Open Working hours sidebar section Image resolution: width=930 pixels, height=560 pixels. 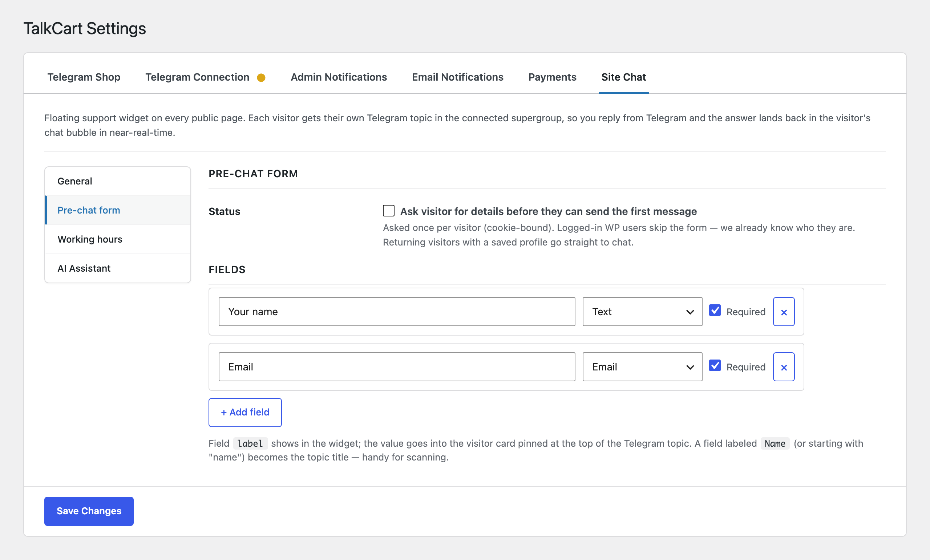pyautogui.click(x=118, y=239)
